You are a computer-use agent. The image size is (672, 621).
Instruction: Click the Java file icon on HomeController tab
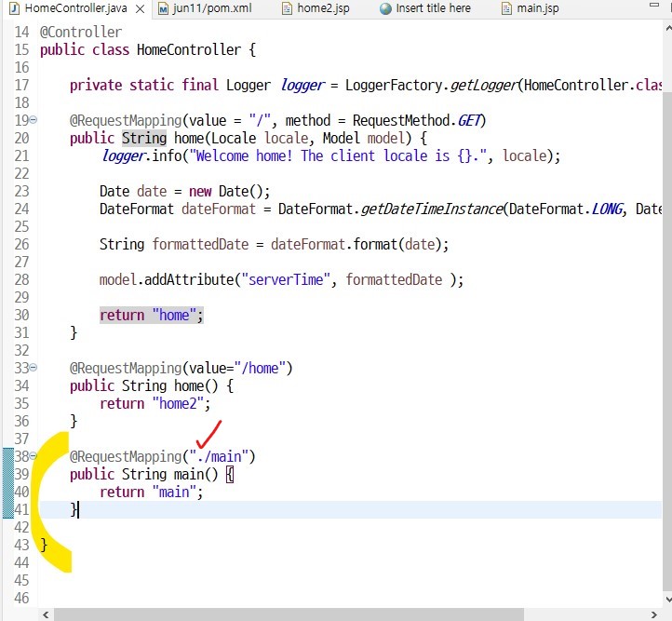[x=14, y=8]
